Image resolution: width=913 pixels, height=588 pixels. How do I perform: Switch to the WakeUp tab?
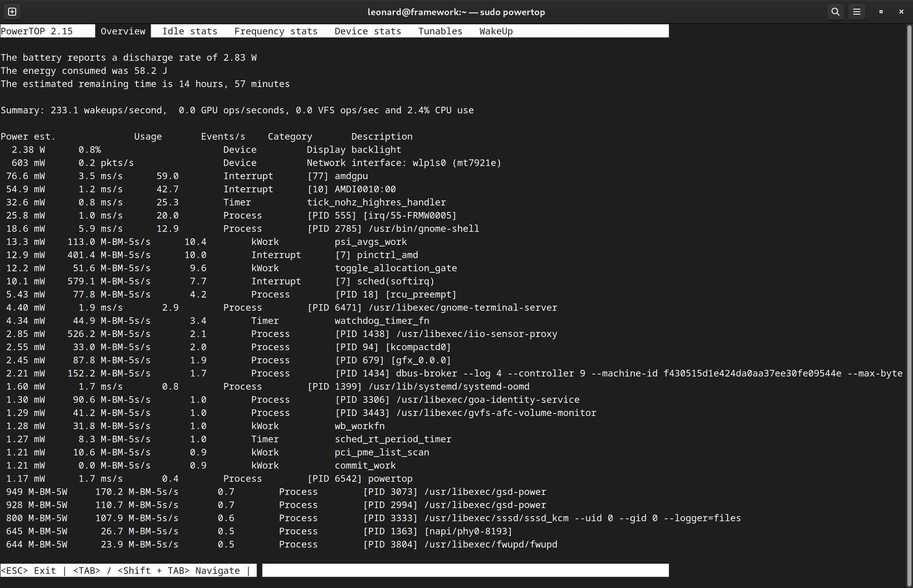pyautogui.click(x=496, y=31)
